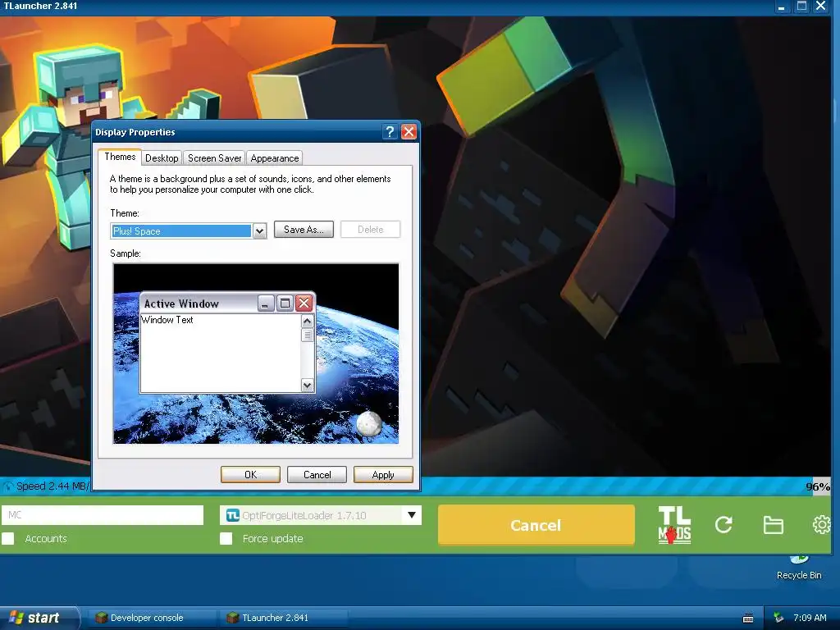Enable the Force update checkbox
The height and width of the screenshot is (630, 840).
[226, 538]
